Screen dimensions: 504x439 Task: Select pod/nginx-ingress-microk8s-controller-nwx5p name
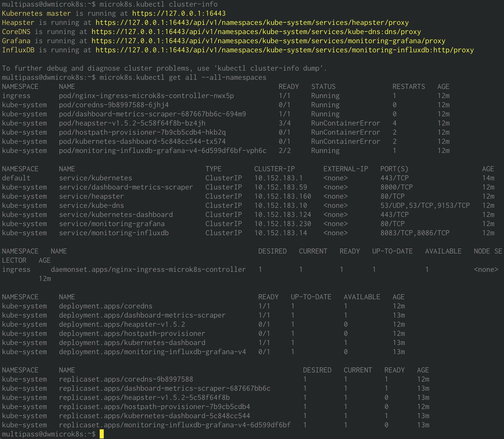click(147, 96)
